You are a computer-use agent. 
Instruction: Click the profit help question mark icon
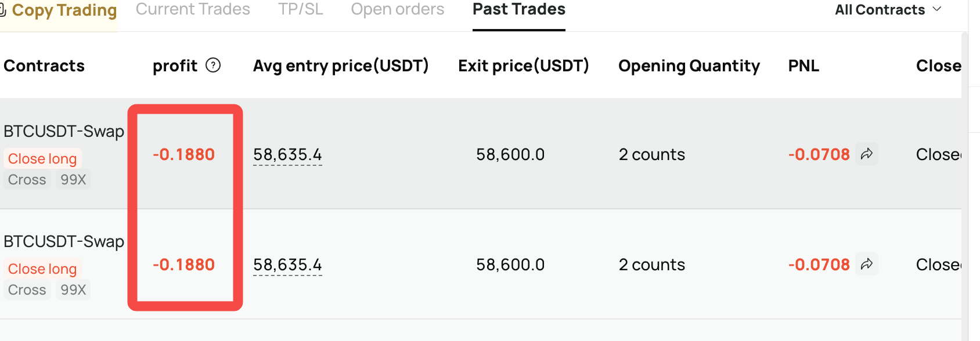click(x=213, y=66)
